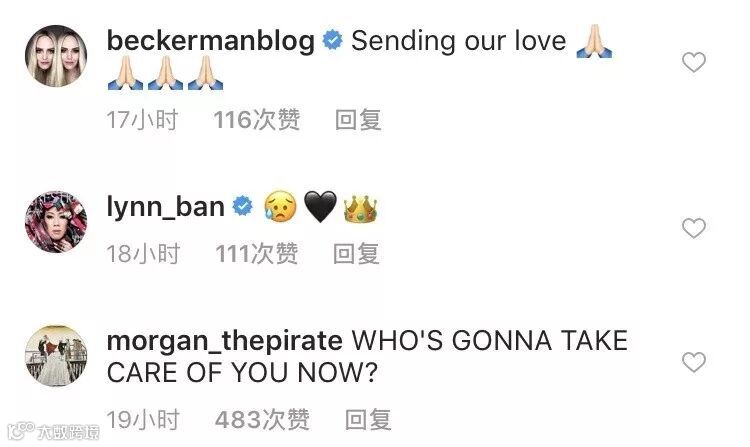Open lynn_ban's avatar photo
750x447 pixels.
coord(56,222)
